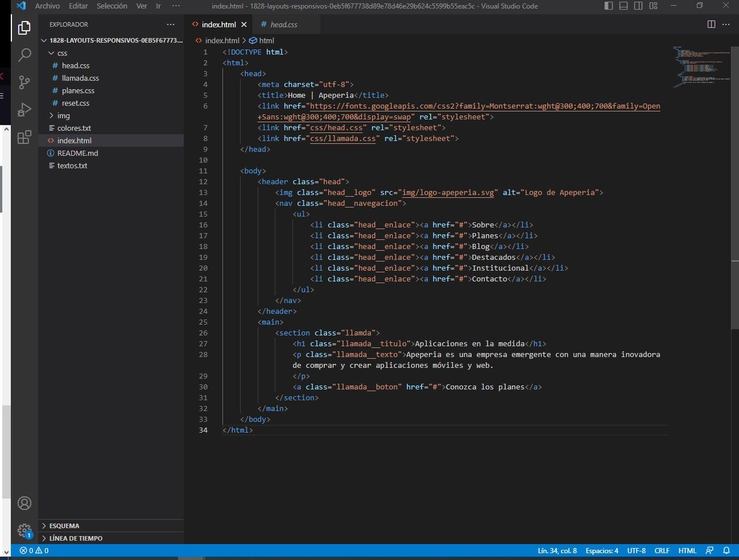Open the Manage settings gear icon

(24, 530)
